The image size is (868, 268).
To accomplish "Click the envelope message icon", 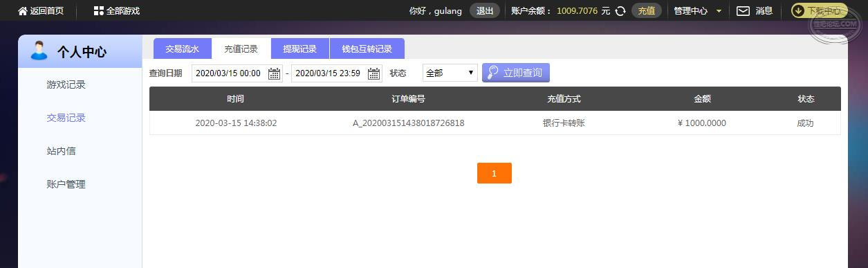I will coord(743,10).
